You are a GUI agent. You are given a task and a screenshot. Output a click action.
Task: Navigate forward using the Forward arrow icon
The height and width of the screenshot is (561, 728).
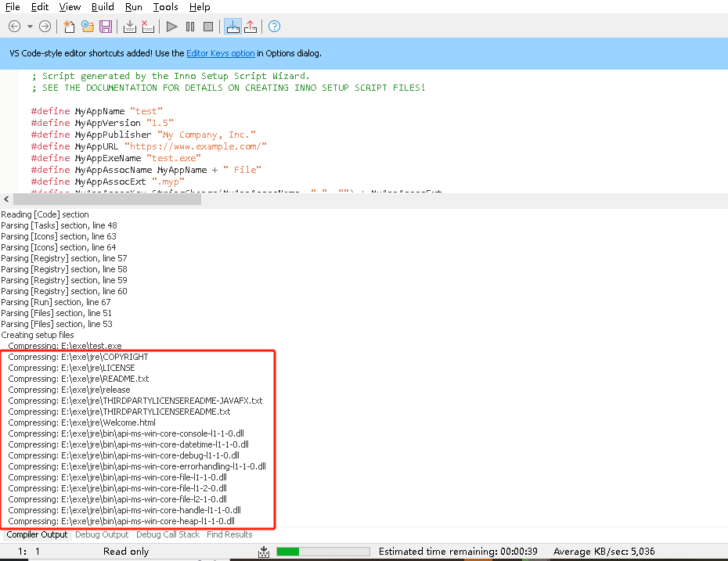tap(45, 26)
